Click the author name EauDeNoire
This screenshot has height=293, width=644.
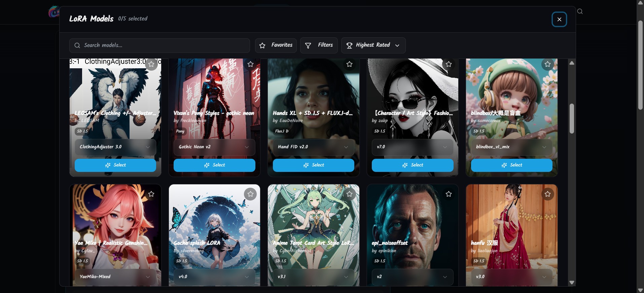click(291, 121)
